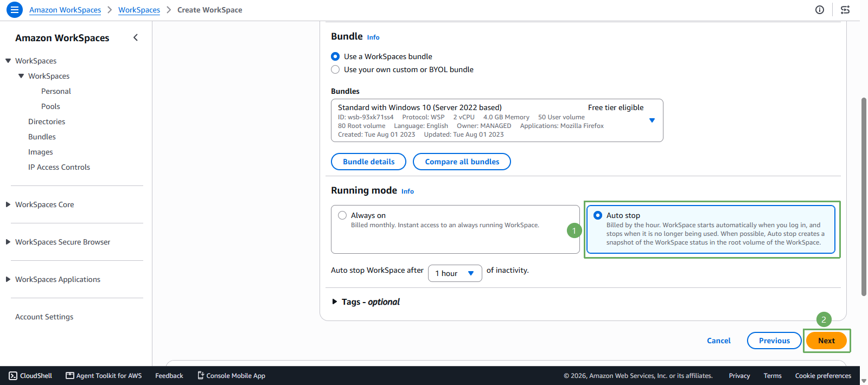
Task: Select Use your own custom or BYOL bundle
Action: click(x=335, y=69)
